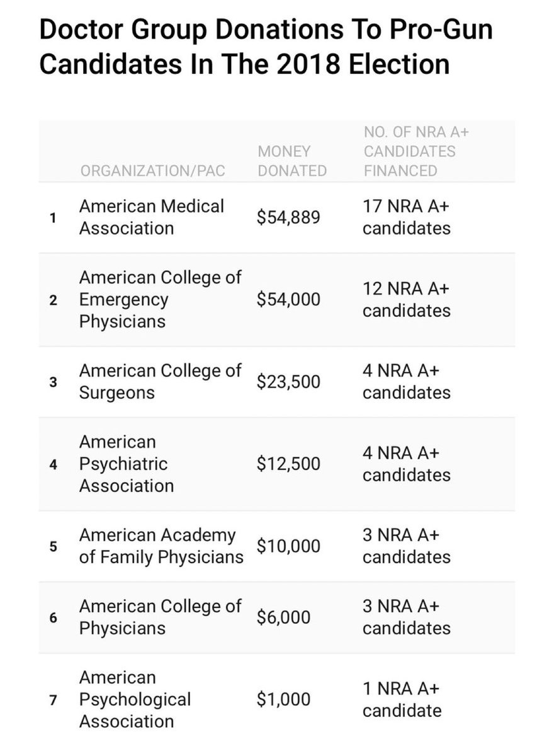The width and height of the screenshot is (554, 756).
Task: Click the 1 NRA A+ candidate cell
Action: pos(402,700)
